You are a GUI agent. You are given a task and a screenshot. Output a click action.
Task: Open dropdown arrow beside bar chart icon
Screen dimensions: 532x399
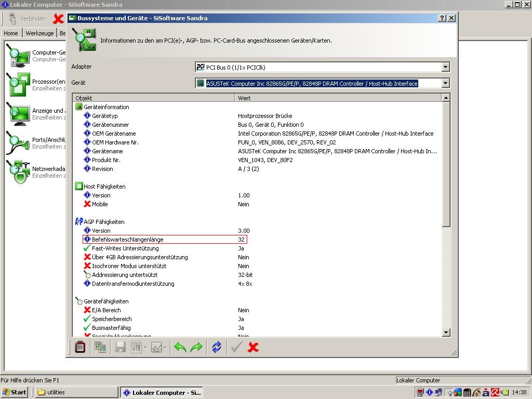(x=145, y=347)
